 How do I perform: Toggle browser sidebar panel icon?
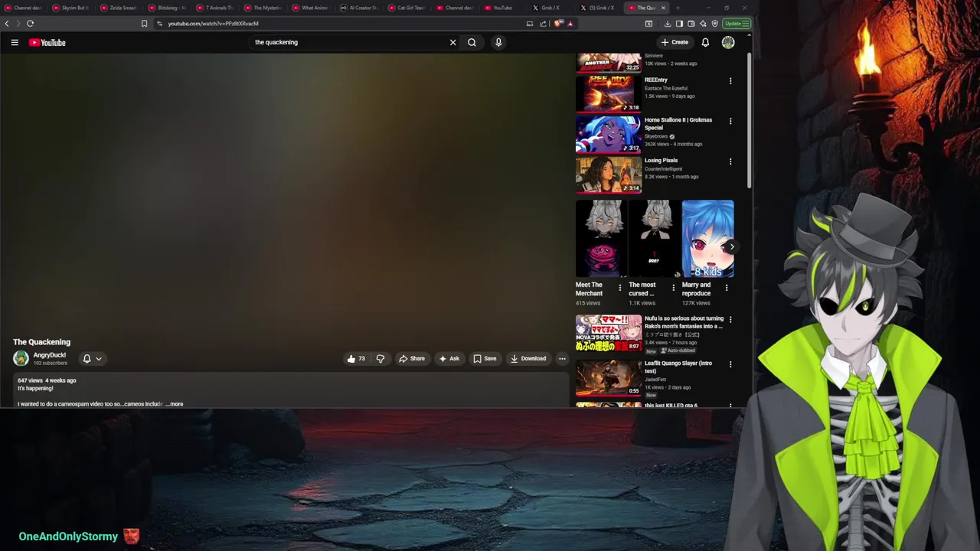(679, 24)
